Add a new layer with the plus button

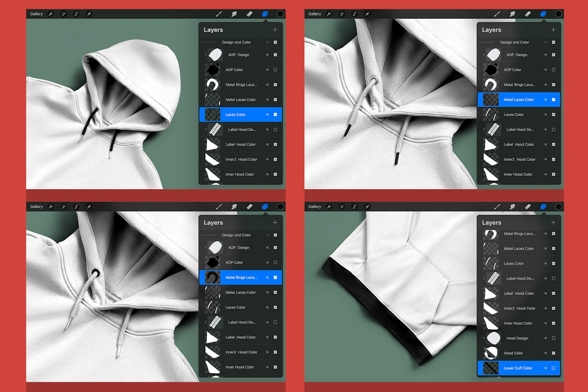pos(275,30)
